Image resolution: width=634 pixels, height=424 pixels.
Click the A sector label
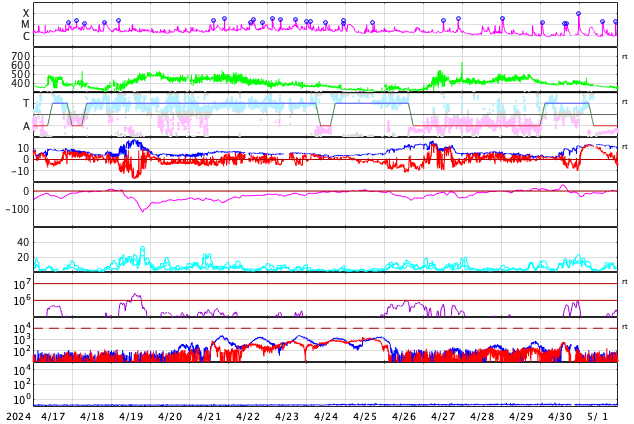click(26, 126)
